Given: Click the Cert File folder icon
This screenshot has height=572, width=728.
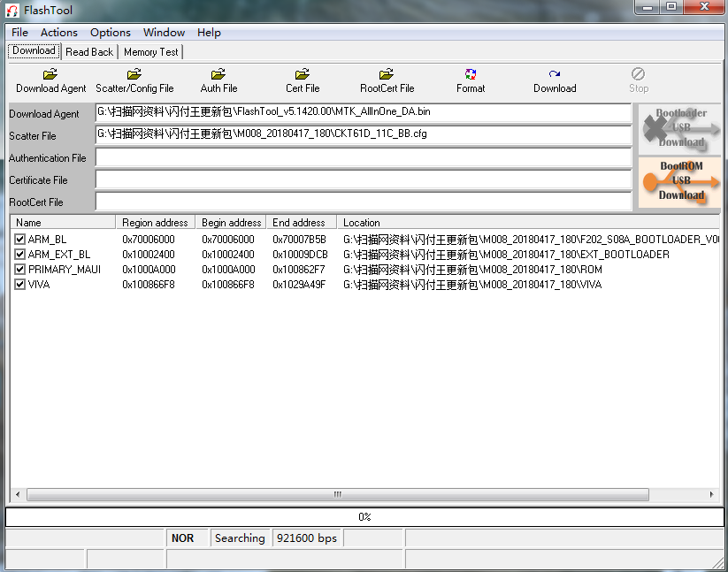Looking at the screenshot, I should (x=303, y=74).
